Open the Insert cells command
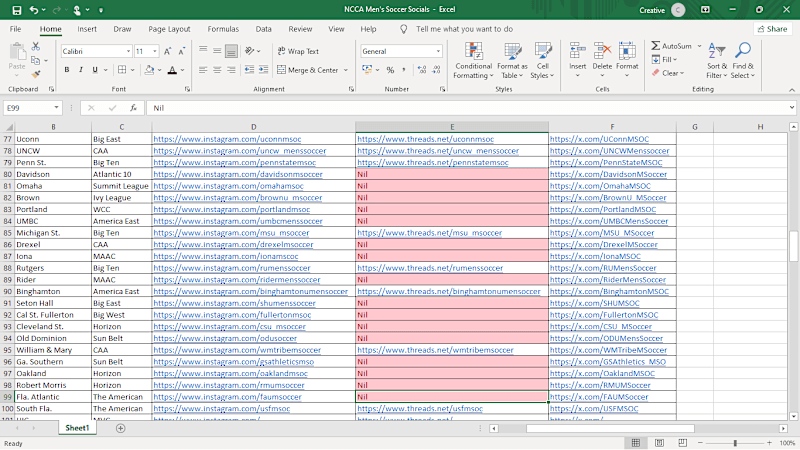Image resolution: width=800 pixels, height=450 pixels. 578,61
